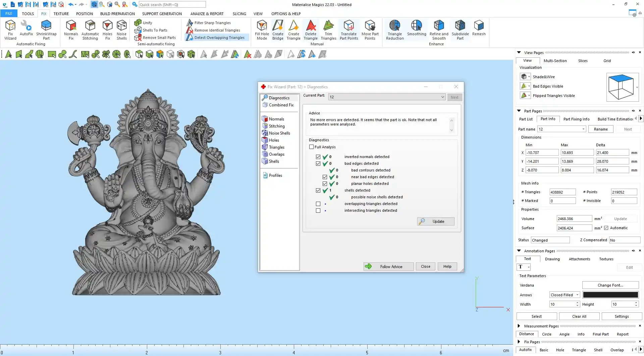644x356 pixels.
Task: Select the ShrinkWrap Part tool
Action: pos(46,30)
